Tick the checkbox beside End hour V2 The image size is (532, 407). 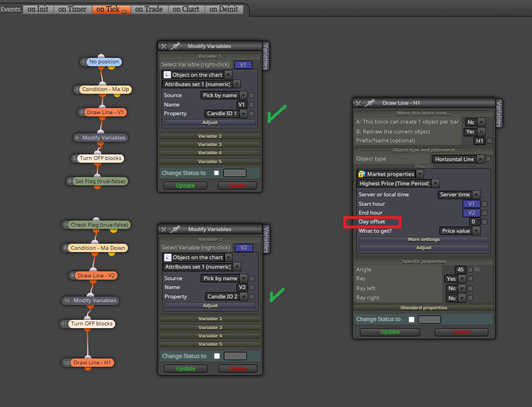(x=485, y=213)
